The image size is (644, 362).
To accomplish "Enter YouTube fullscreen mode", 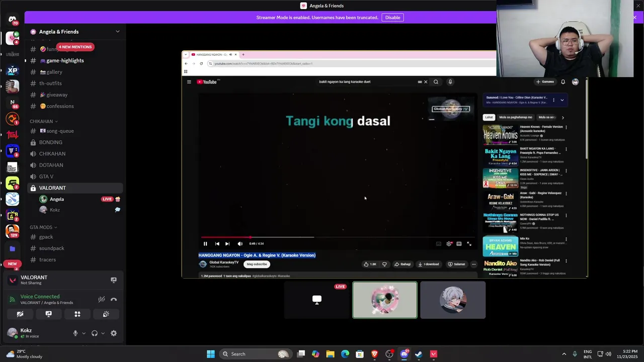I will click(x=469, y=244).
